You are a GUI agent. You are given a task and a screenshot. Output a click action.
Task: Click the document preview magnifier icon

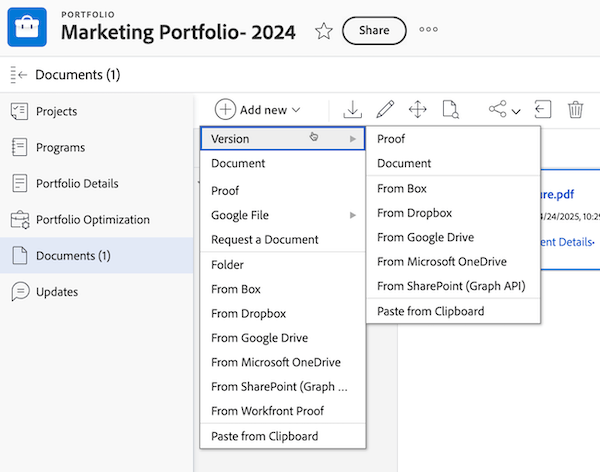coord(450,110)
